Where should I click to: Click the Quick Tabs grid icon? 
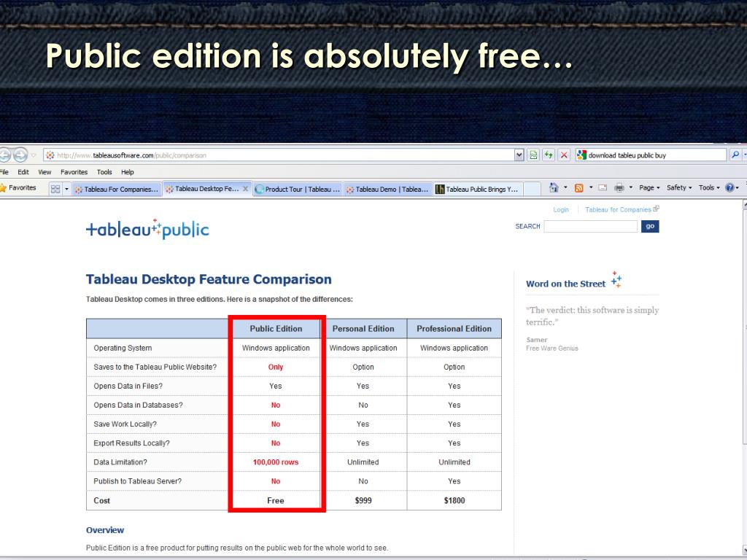55,189
